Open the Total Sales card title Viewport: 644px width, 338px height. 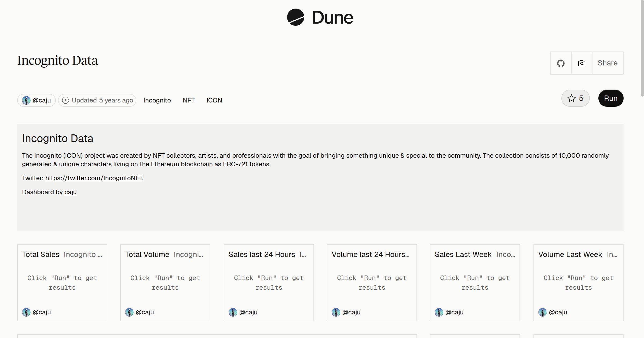click(x=41, y=254)
